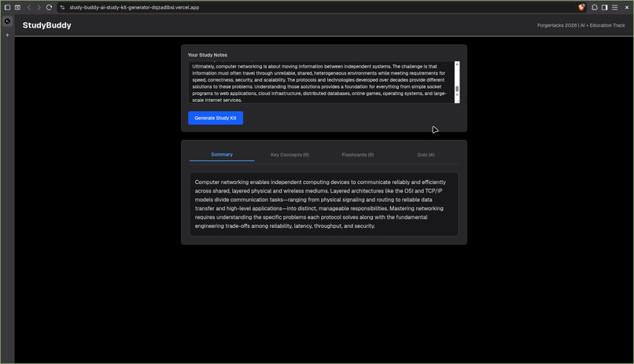
Task: Switch to the Flashcards (6) tab
Action: 358,155
